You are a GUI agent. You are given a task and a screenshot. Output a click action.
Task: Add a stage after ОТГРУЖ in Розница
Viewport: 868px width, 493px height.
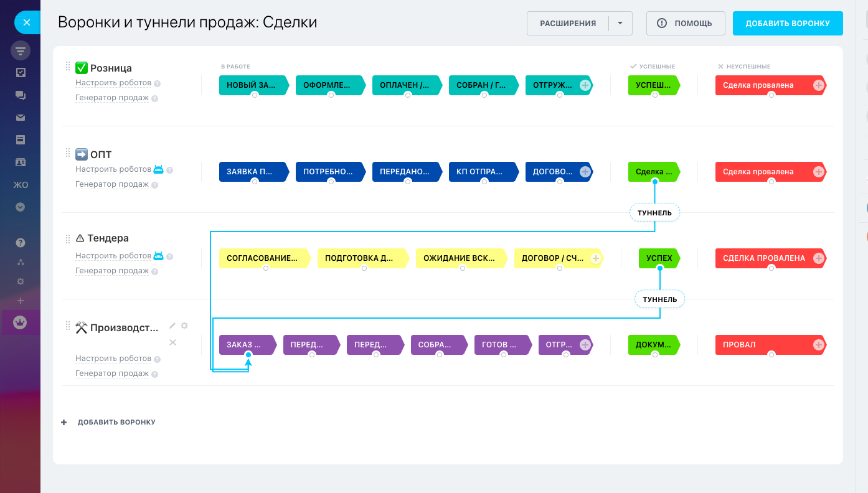[585, 85]
